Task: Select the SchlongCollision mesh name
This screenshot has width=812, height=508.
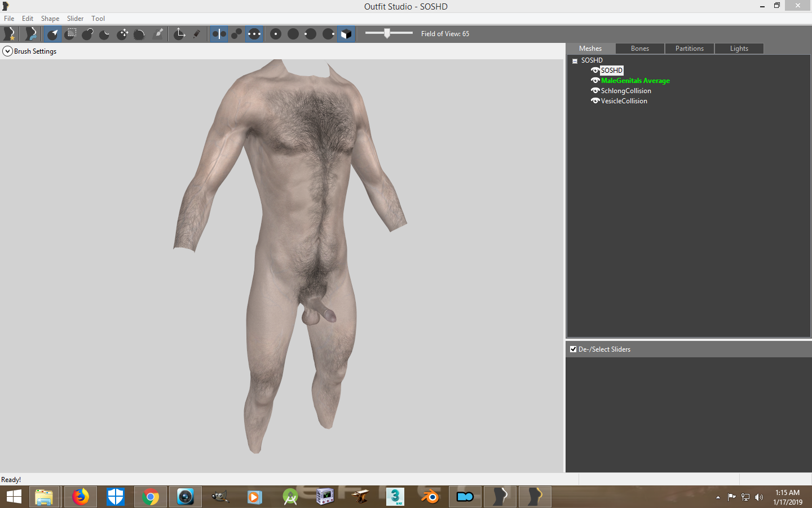Action: pos(626,91)
